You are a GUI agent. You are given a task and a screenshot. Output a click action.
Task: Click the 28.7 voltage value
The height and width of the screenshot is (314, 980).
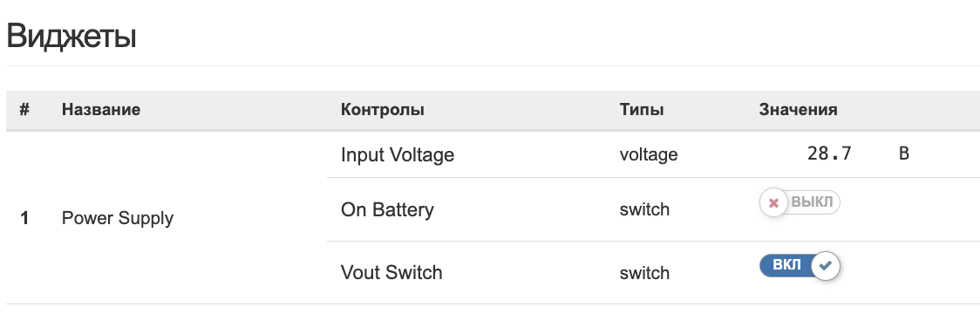click(x=829, y=154)
